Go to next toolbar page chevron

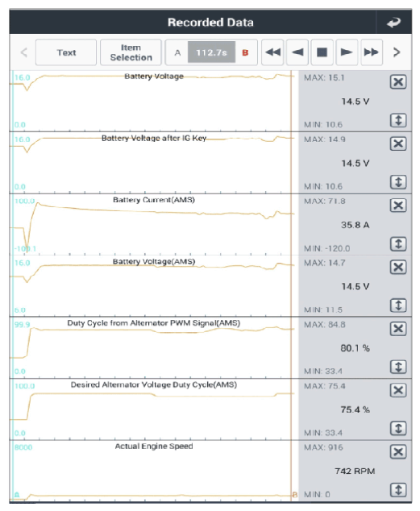(x=397, y=52)
